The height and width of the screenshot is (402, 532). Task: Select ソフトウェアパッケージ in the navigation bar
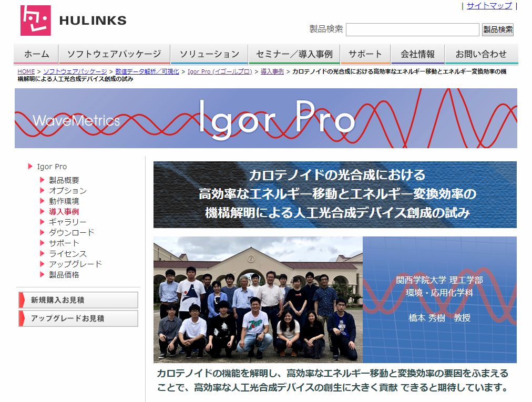pos(114,54)
